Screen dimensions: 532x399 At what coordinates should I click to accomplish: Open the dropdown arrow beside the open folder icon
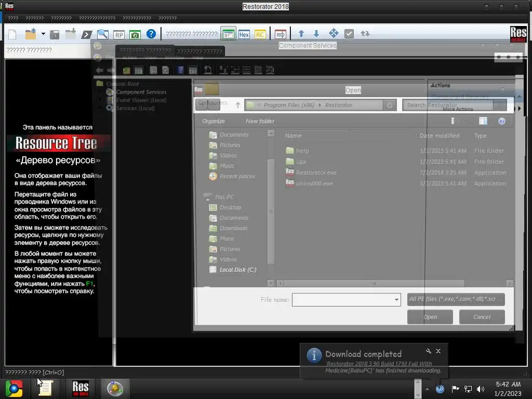(x=43, y=34)
